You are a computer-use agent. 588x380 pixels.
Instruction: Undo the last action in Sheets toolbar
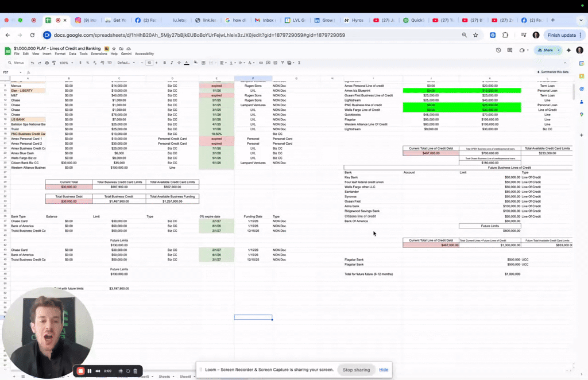33,63
